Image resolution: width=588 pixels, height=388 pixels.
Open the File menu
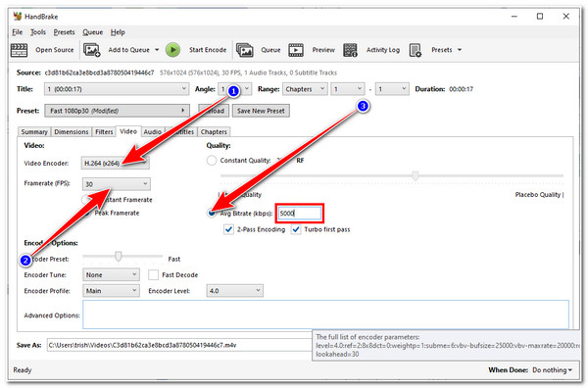point(18,32)
